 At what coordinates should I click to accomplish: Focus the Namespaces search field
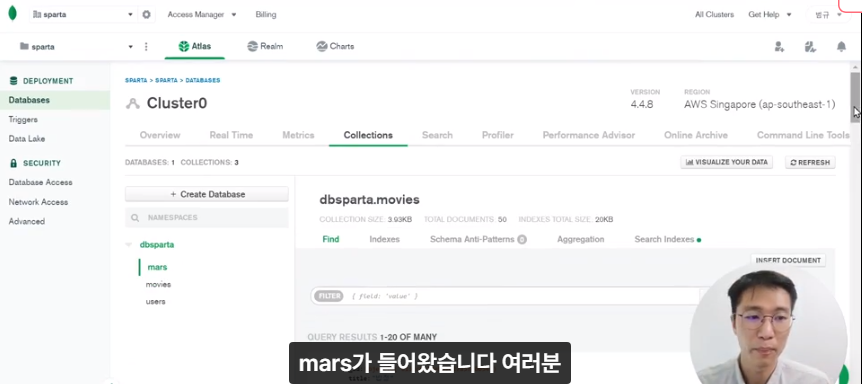pos(207,218)
